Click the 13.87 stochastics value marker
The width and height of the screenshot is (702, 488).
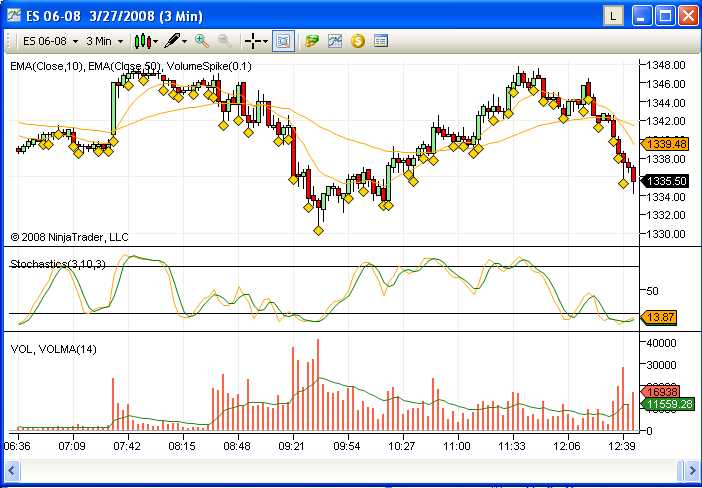pos(659,317)
